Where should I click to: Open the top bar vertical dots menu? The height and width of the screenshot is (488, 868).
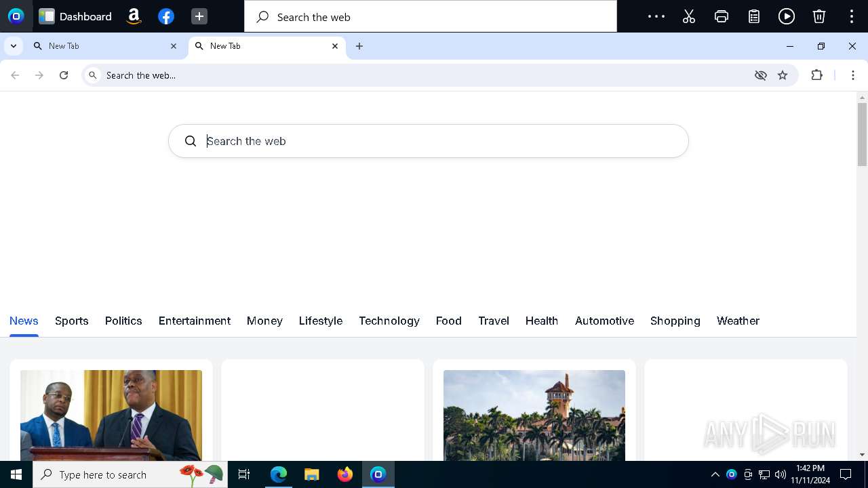click(x=852, y=16)
